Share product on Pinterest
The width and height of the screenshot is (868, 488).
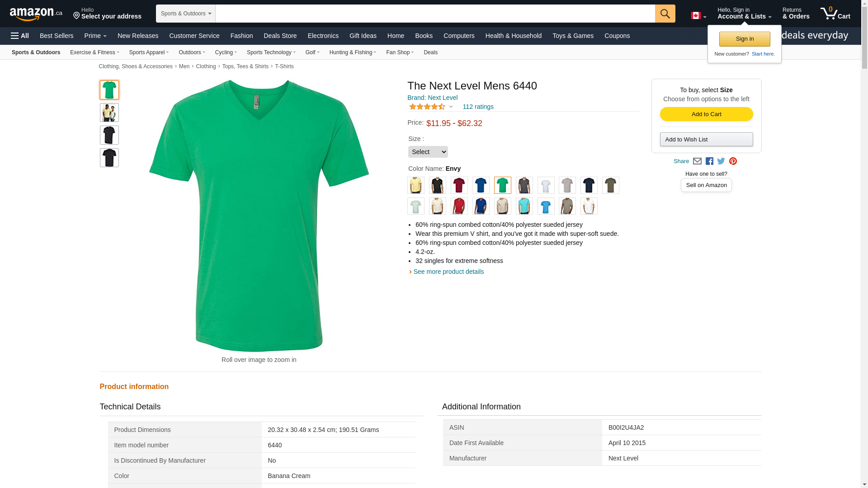click(x=733, y=161)
